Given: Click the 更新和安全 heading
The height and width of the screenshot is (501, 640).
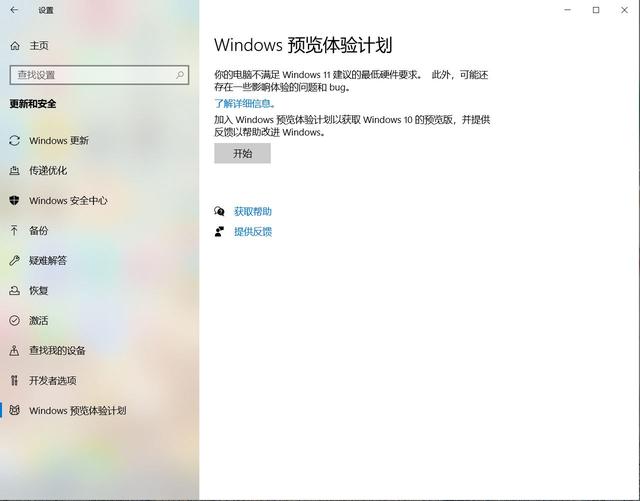Looking at the screenshot, I should (x=33, y=104).
